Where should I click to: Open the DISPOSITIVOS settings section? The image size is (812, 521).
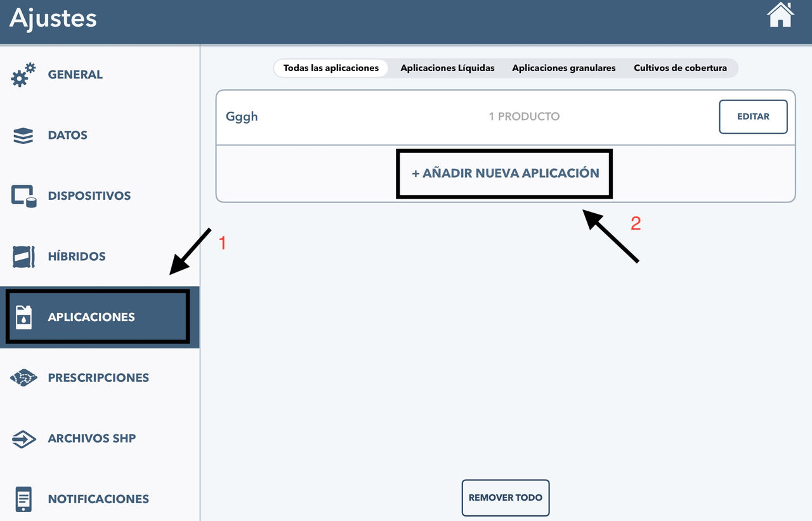click(100, 195)
